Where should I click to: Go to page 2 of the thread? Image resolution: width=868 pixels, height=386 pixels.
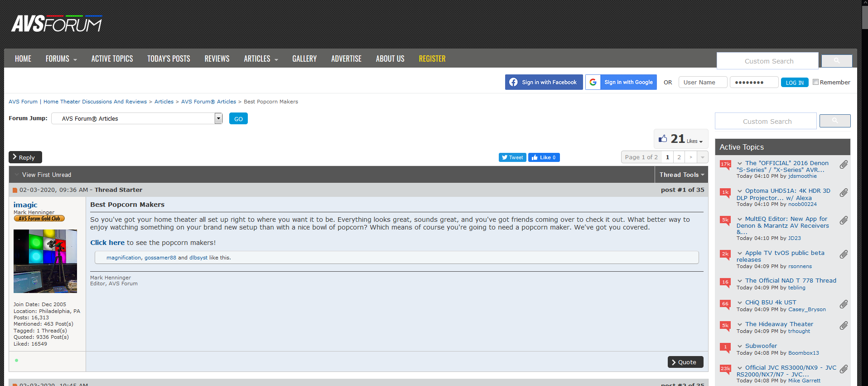pyautogui.click(x=679, y=157)
